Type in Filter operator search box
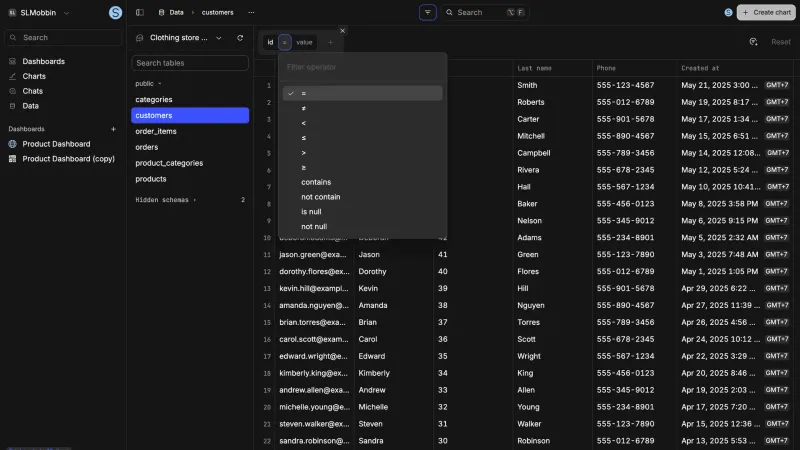 pos(362,67)
